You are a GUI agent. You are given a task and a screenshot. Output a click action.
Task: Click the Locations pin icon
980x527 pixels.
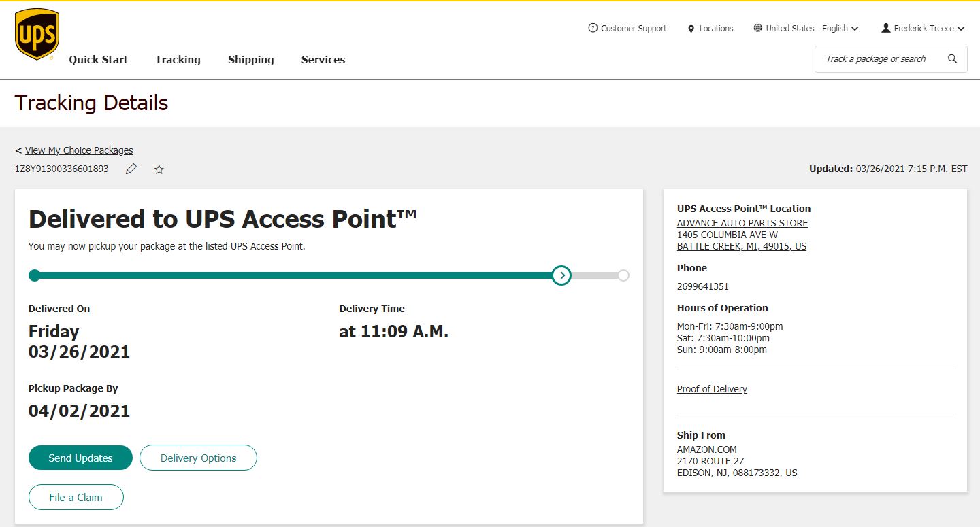click(691, 29)
